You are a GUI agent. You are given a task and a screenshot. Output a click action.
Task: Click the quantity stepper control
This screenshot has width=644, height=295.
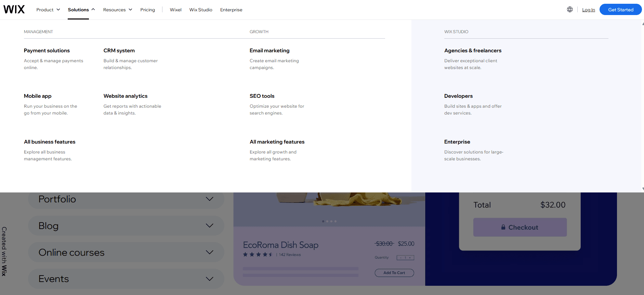point(405,258)
